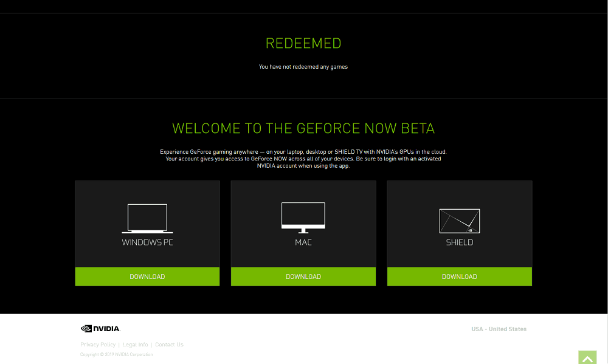Change region from USA - United States
Image resolution: width=608 pixels, height=364 pixels.
(499, 329)
